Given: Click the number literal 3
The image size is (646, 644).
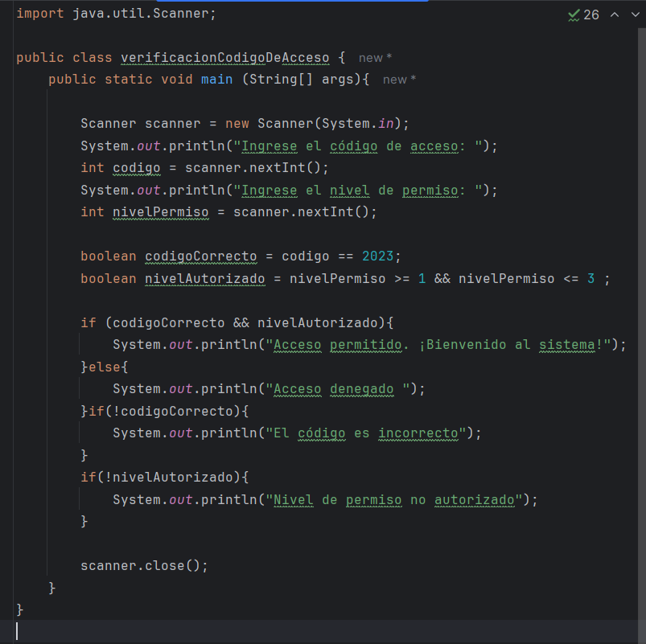Looking at the screenshot, I should 590,279.
